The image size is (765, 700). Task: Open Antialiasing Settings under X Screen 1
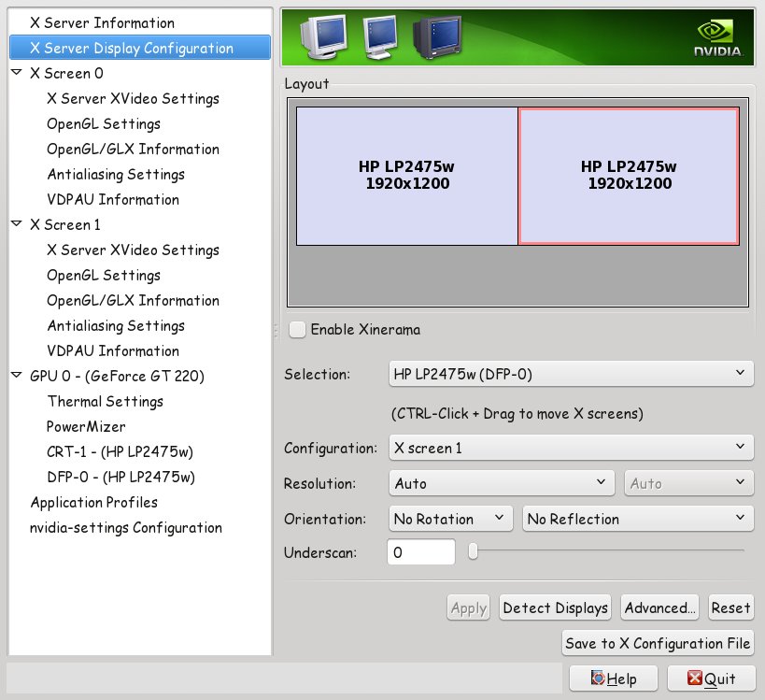[x=116, y=325]
